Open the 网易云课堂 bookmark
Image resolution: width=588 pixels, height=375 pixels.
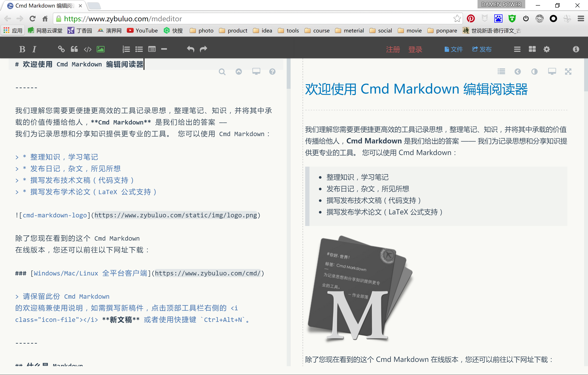45,31
